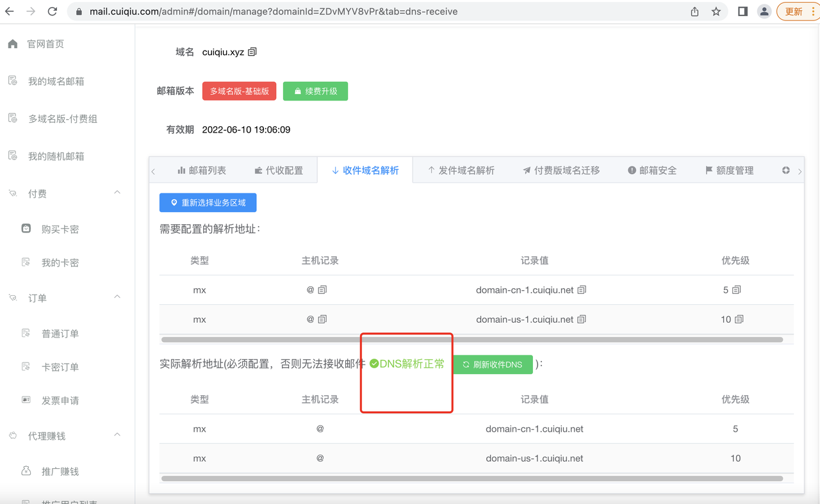This screenshot has width=820, height=504.
Task: Switch to 付费版域名迁移 tab
Action: (x=561, y=170)
